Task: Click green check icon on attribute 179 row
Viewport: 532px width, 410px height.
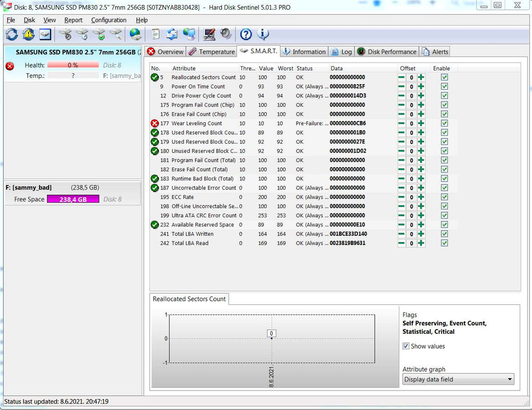Action: [155, 141]
